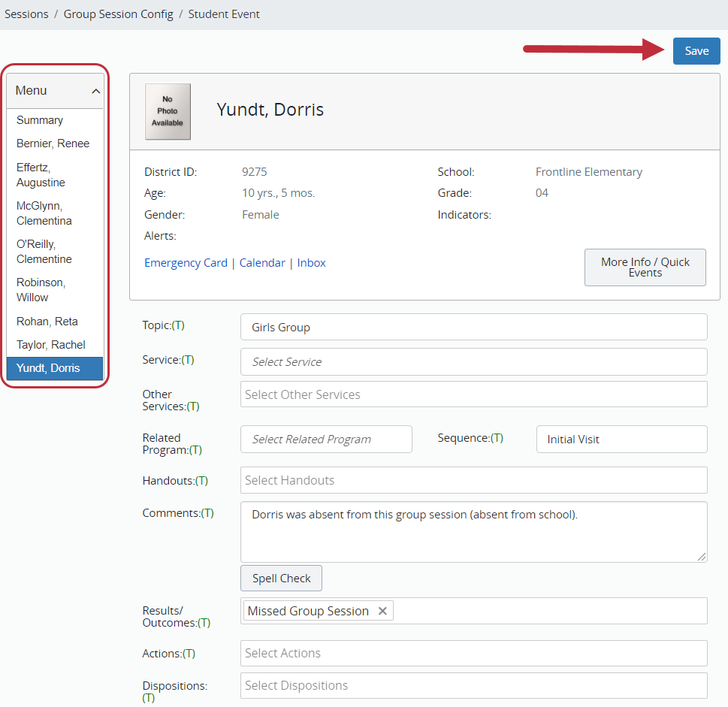Click the Select Handouts field
This screenshot has height=707, width=728.
pos(473,480)
